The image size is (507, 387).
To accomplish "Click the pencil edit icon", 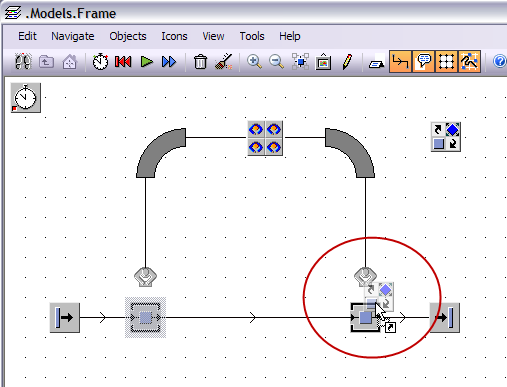I will pyautogui.click(x=347, y=62).
